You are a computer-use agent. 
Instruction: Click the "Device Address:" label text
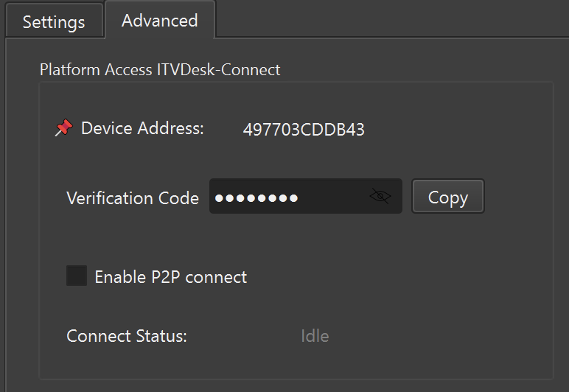click(x=142, y=128)
